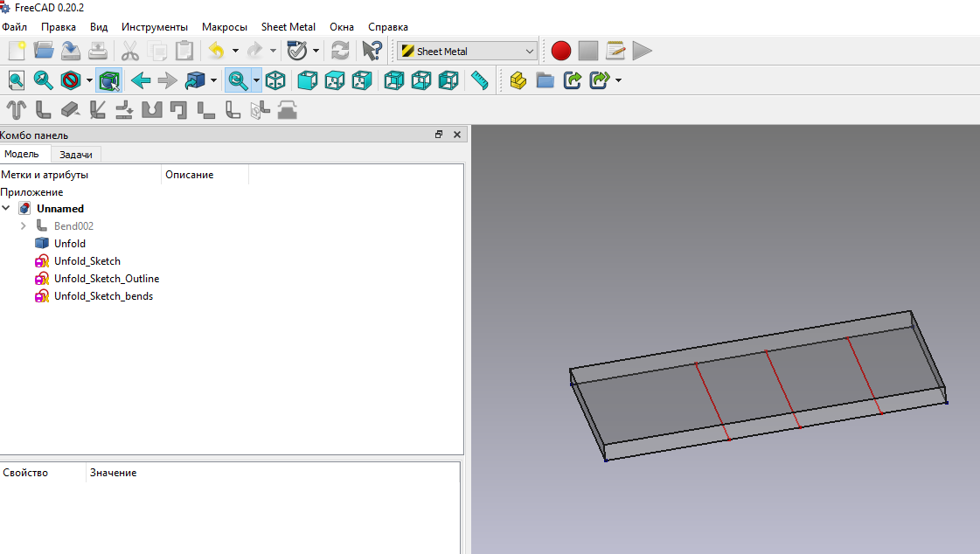The image size is (980, 554).
Task: Float the Combo panel with undock button
Action: coord(439,135)
